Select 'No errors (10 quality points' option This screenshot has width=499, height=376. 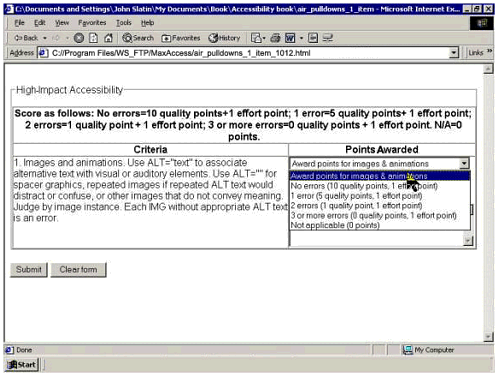point(380,186)
